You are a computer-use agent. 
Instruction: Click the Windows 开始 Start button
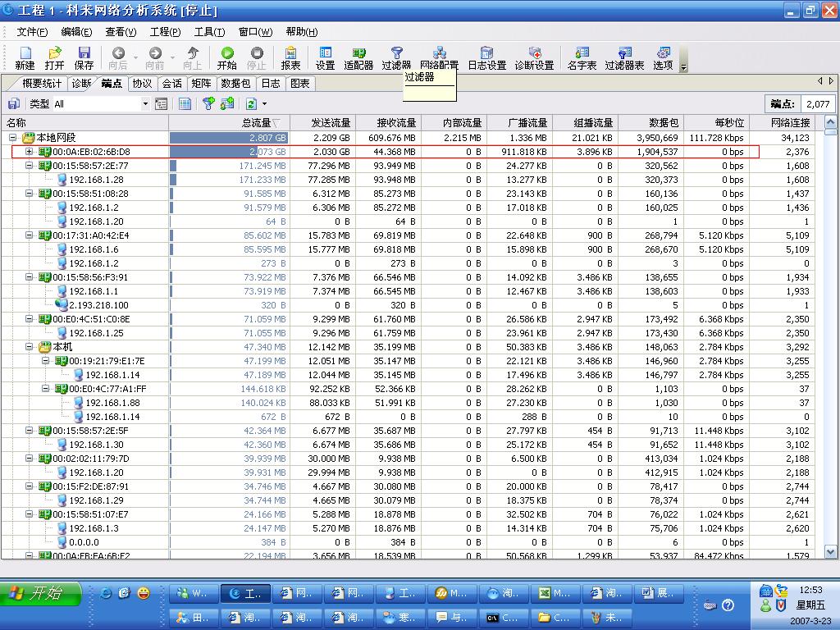[x=43, y=594]
